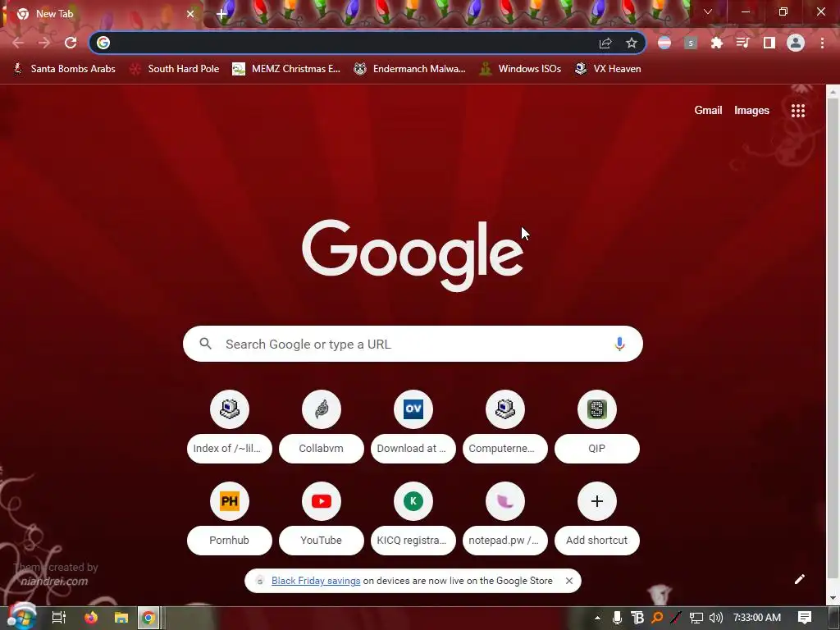Screen dimensions: 840x630
Task: Dismiss the Google Store promo banner
Action: [x=569, y=581]
